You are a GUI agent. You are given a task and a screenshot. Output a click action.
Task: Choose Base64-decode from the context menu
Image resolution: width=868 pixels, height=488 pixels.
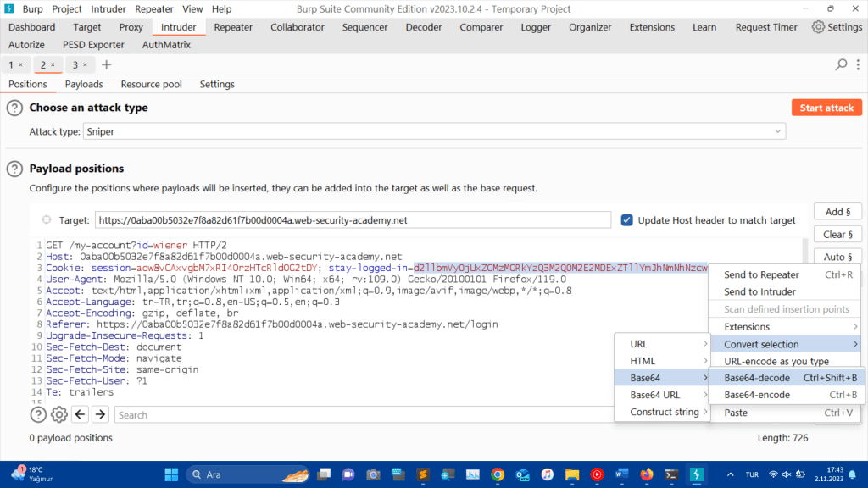click(x=756, y=378)
